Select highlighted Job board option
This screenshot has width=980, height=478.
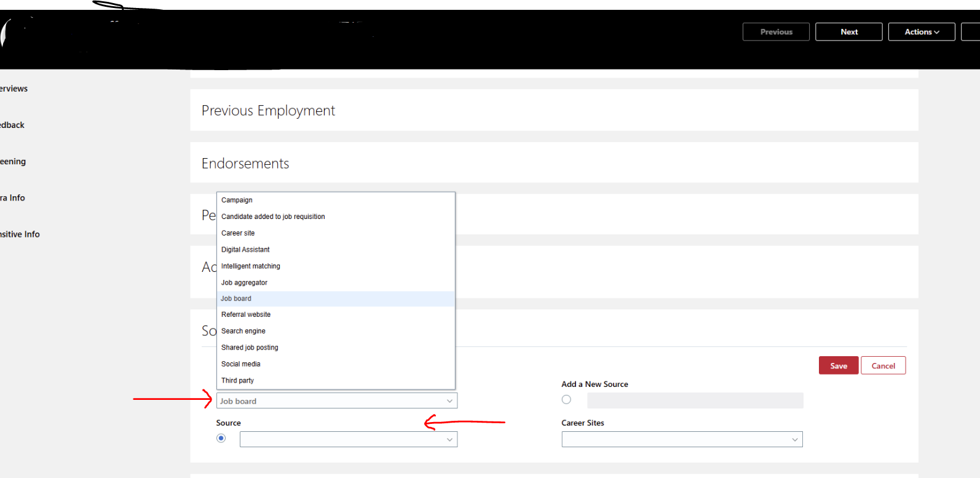click(x=336, y=299)
